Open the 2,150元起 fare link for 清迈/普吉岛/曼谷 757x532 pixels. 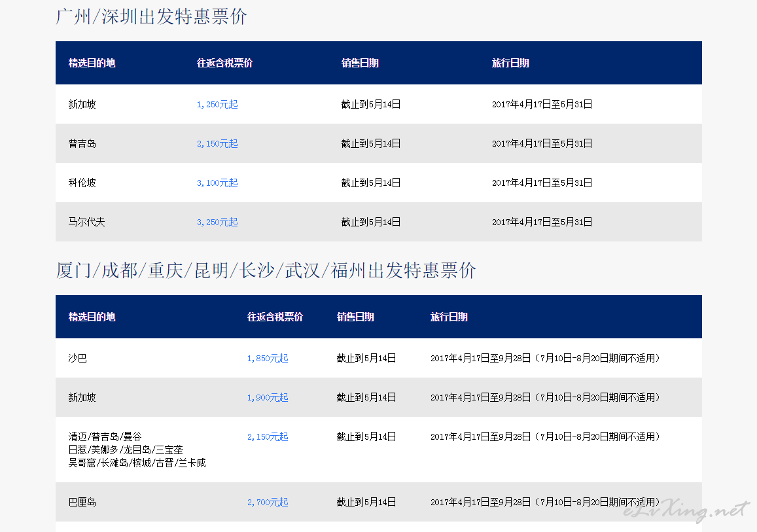[268, 437]
